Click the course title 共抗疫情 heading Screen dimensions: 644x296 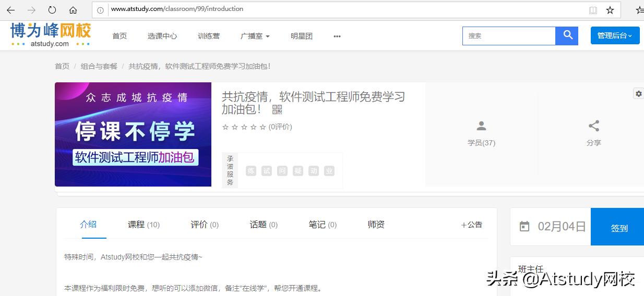(313, 103)
